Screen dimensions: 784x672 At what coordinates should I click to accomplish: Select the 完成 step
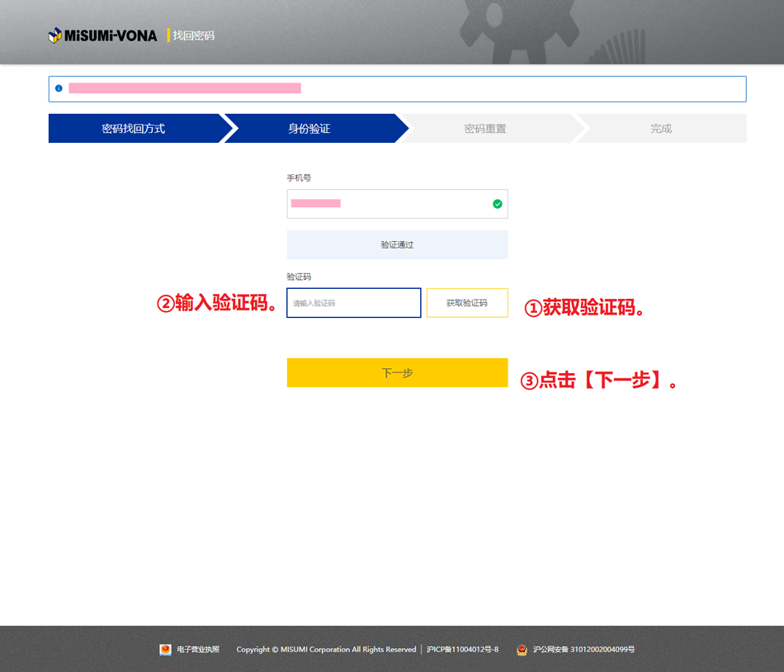point(661,129)
